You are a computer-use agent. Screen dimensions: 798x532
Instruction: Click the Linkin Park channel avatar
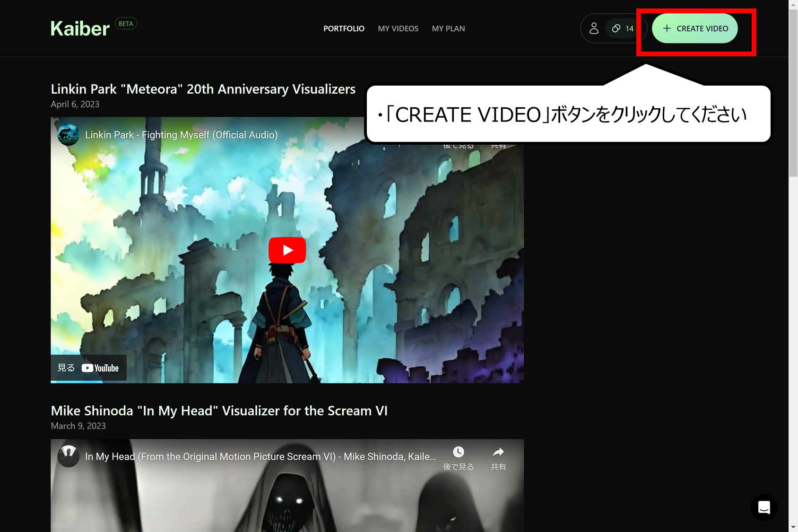click(x=69, y=135)
